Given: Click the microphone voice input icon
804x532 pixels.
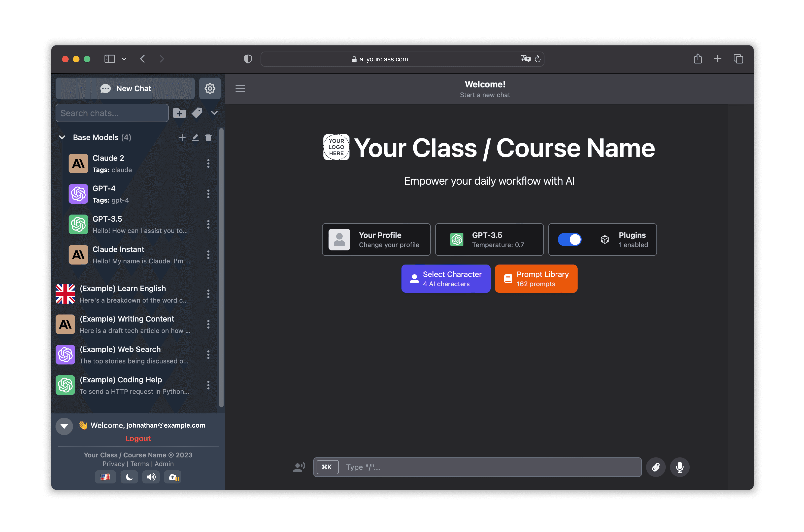Looking at the screenshot, I should coord(679,467).
